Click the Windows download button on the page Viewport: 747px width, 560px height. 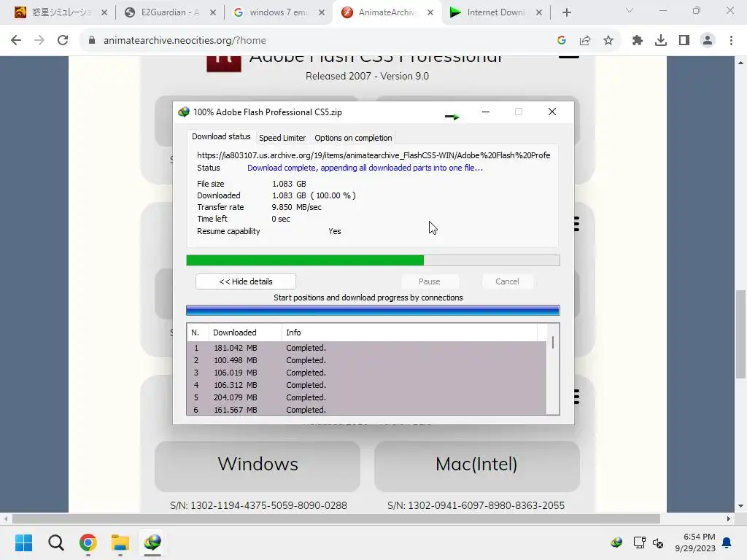[258, 466]
